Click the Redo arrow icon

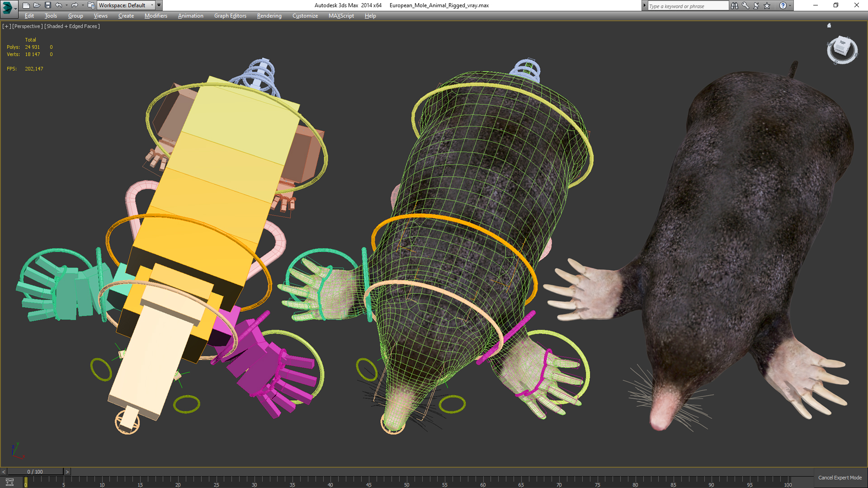pos(75,5)
